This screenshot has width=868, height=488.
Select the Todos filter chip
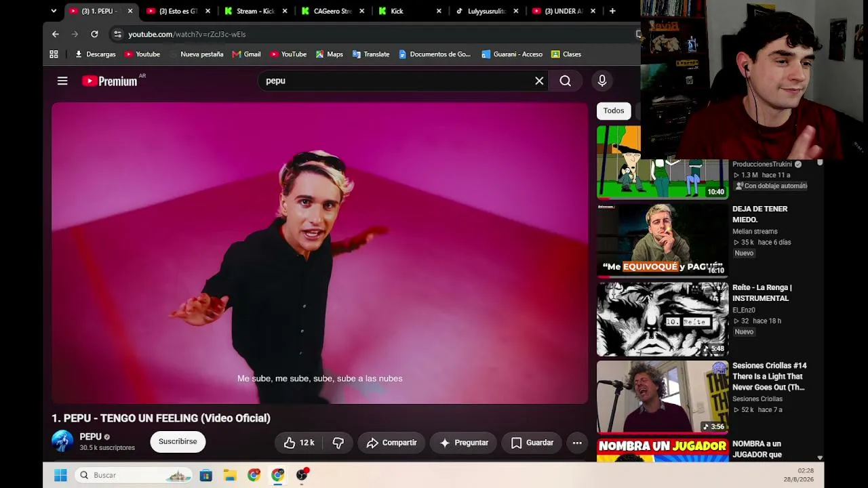614,110
